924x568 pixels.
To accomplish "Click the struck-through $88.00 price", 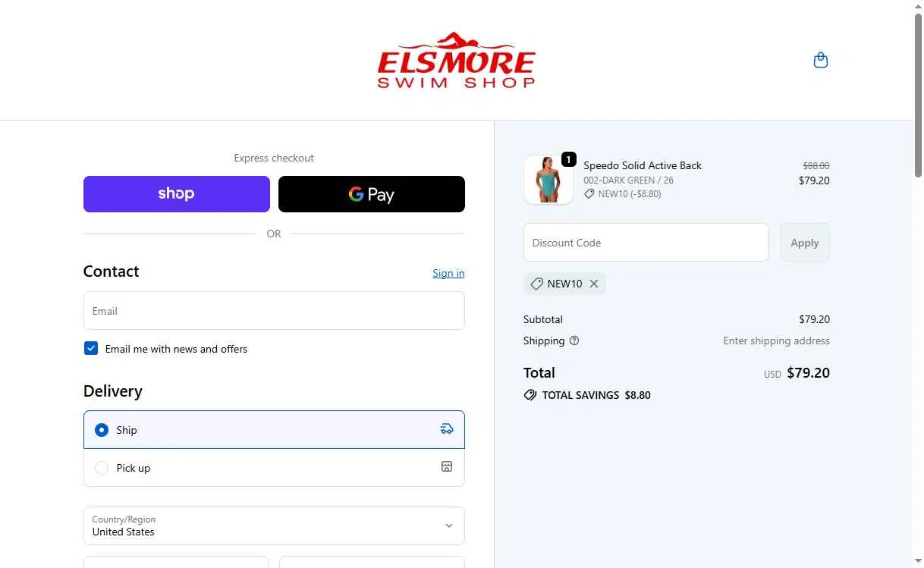I will (x=816, y=165).
